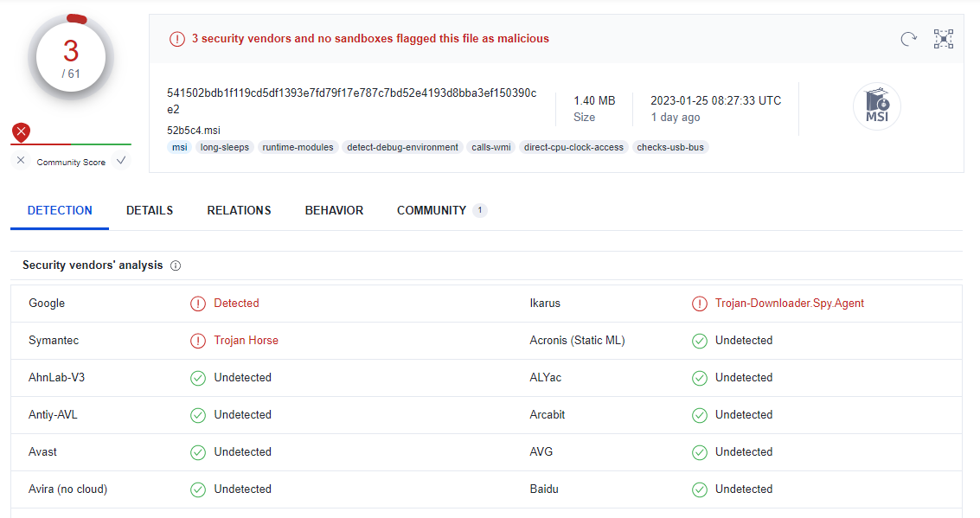Vote down with the community score X
The height and width of the screenshot is (518, 980).
[22, 161]
